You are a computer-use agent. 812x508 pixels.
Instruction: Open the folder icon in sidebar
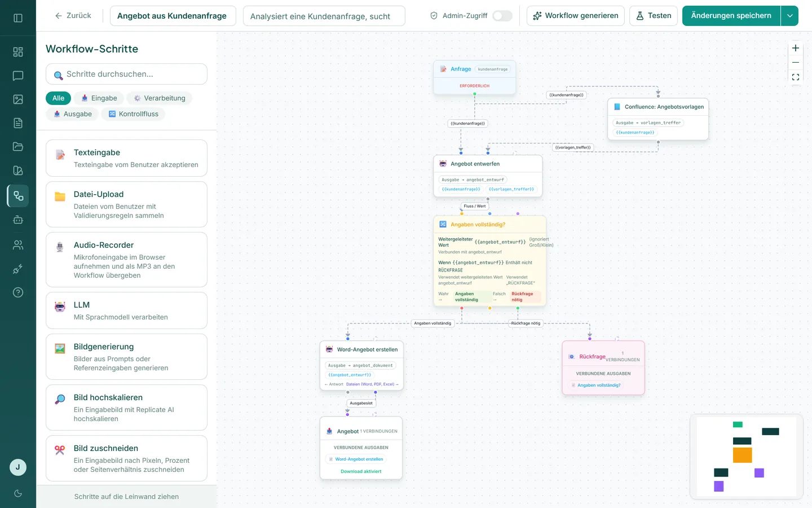coord(18,147)
